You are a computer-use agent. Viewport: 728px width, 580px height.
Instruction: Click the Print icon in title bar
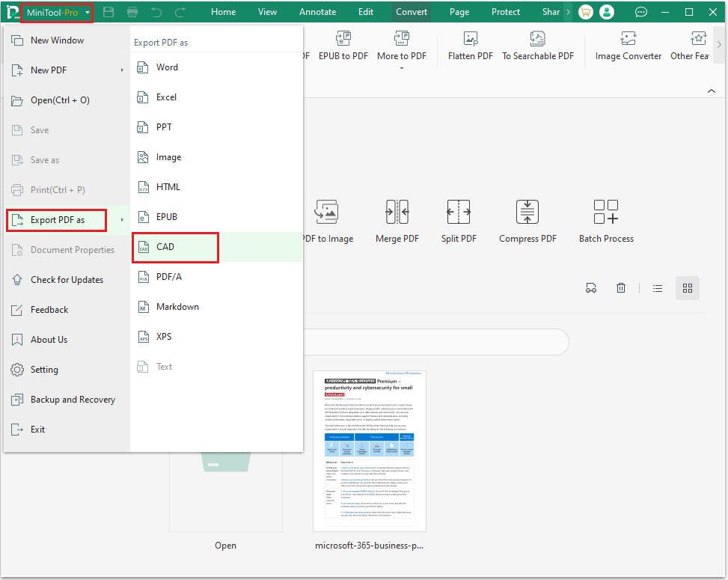coord(132,12)
